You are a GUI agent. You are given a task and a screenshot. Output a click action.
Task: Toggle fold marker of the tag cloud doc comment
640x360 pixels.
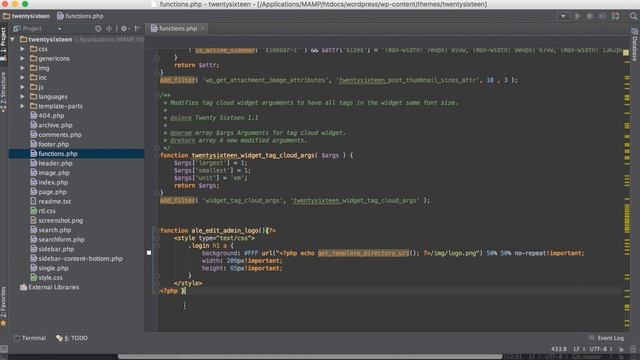(156, 95)
